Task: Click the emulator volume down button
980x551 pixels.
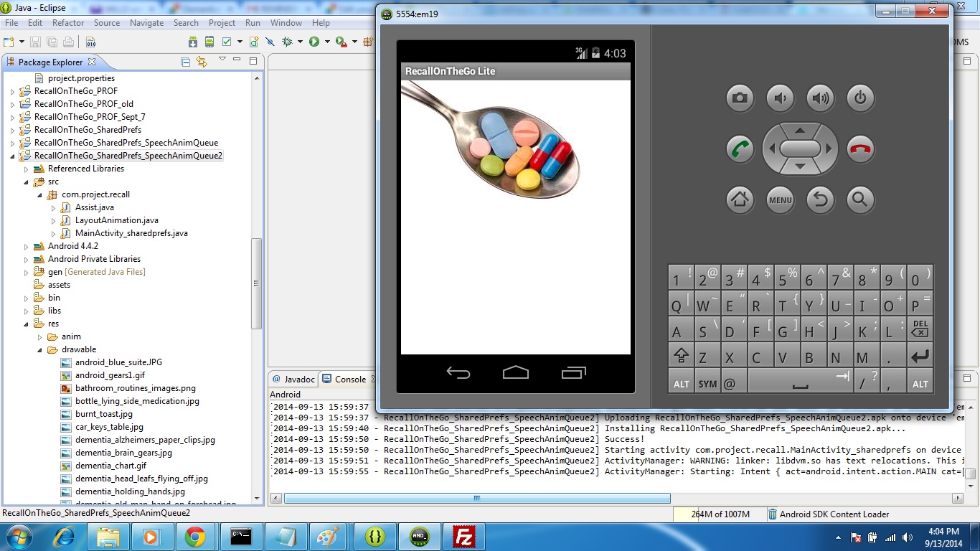Action: point(780,98)
